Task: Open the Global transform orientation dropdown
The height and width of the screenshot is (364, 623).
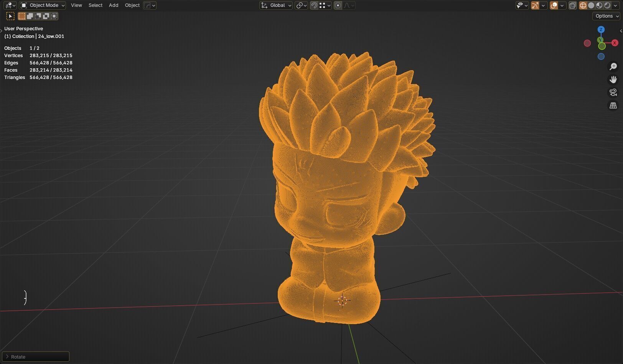Action: click(x=276, y=5)
